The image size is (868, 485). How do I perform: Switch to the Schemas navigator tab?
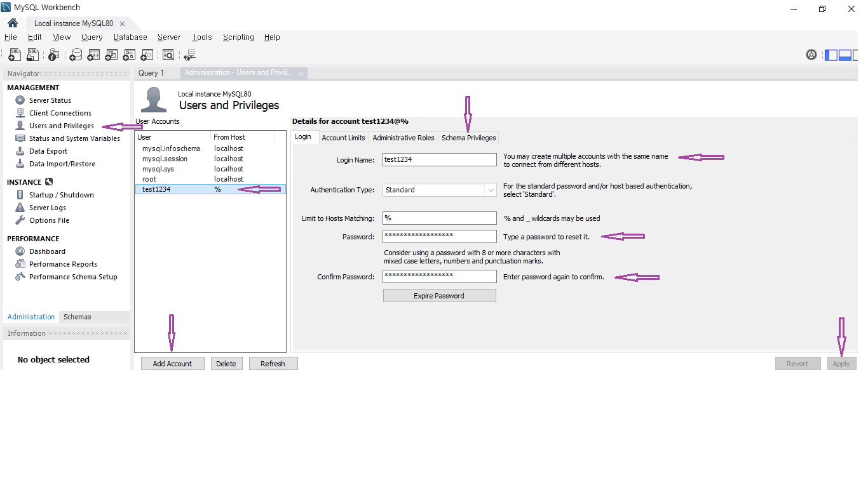point(78,317)
